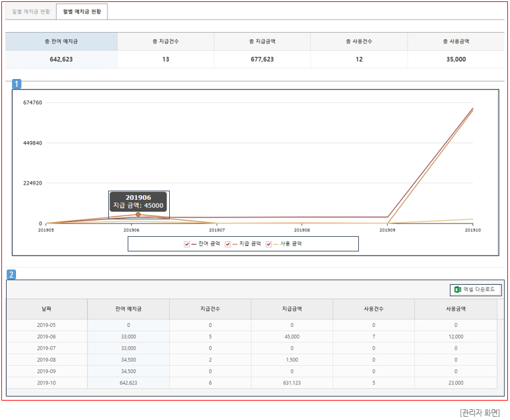Click the Excel icon on download button
This screenshot has height=420, width=510.
tap(458, 290)
